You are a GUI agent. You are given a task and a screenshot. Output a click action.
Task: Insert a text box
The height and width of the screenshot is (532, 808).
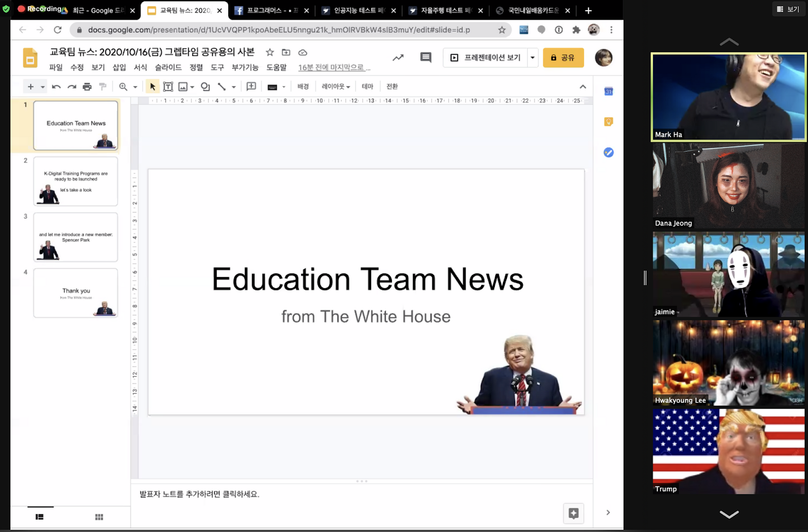[x=168, y=87]
